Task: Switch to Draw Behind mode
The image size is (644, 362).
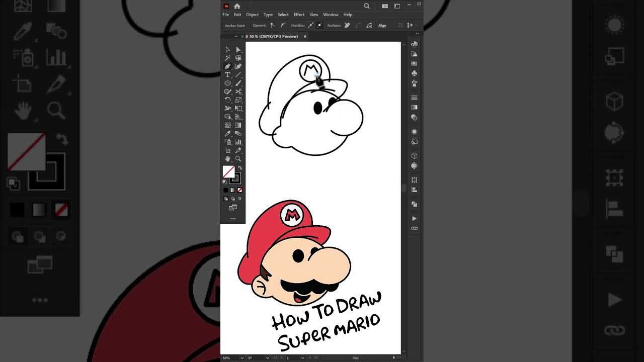Action: point(232,199)
